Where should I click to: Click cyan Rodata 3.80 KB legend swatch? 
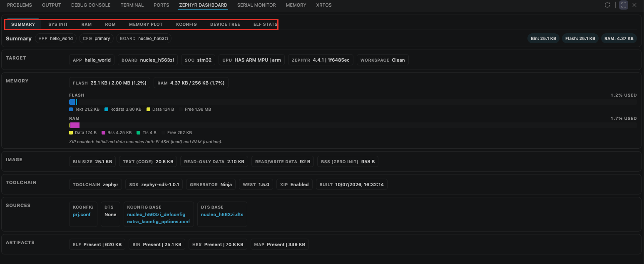point(106,110)
